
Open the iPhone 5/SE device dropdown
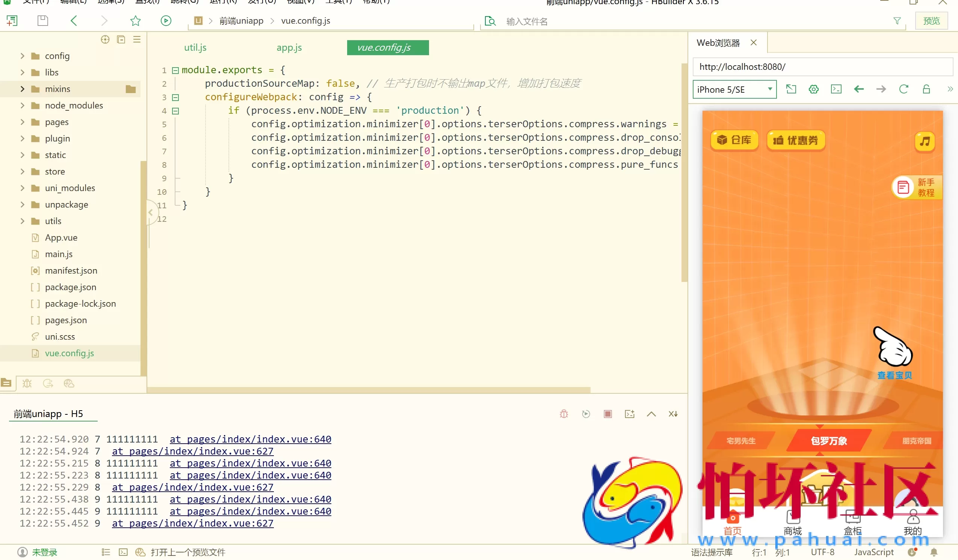click(x=734, y=89)
